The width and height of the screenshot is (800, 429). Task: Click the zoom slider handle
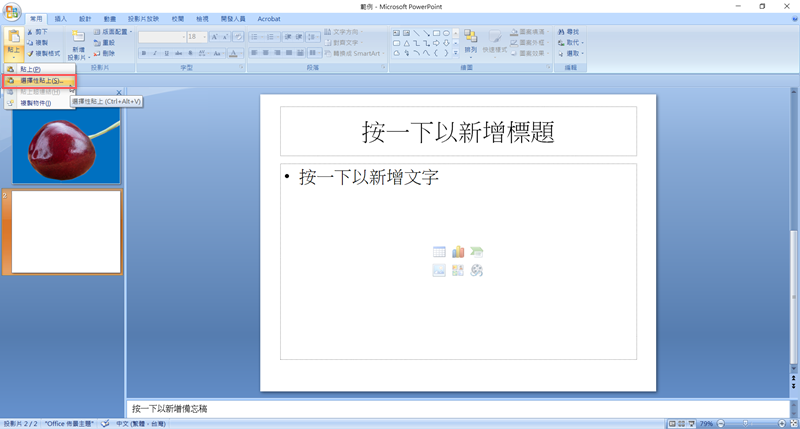point(745,423)
